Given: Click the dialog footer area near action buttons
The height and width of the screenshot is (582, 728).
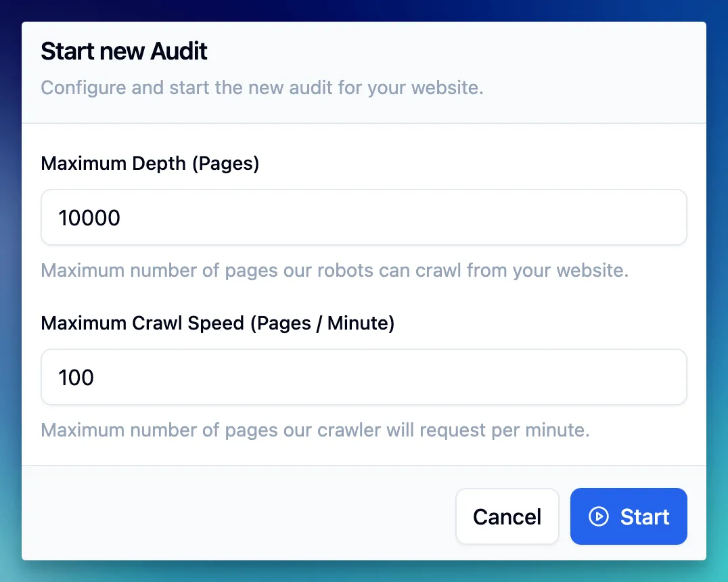Looking at the screenshot, I should click(271, 516).
